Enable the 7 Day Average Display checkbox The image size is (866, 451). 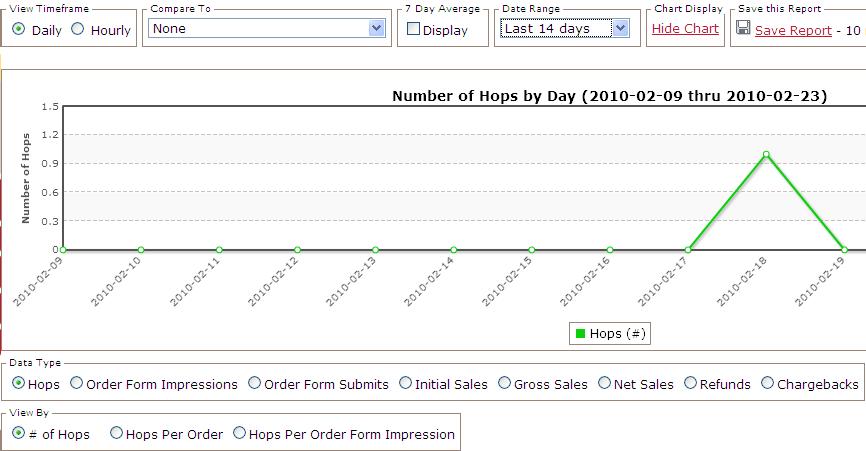(413, 30)
